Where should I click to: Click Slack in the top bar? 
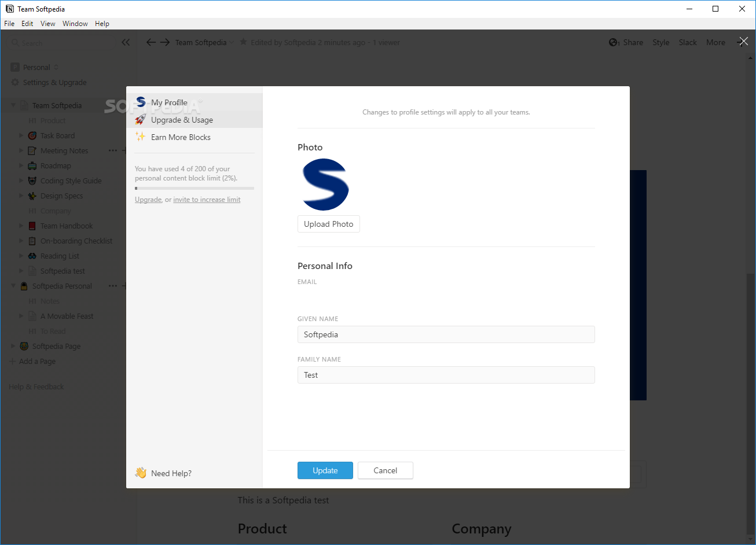coord(688,42)
